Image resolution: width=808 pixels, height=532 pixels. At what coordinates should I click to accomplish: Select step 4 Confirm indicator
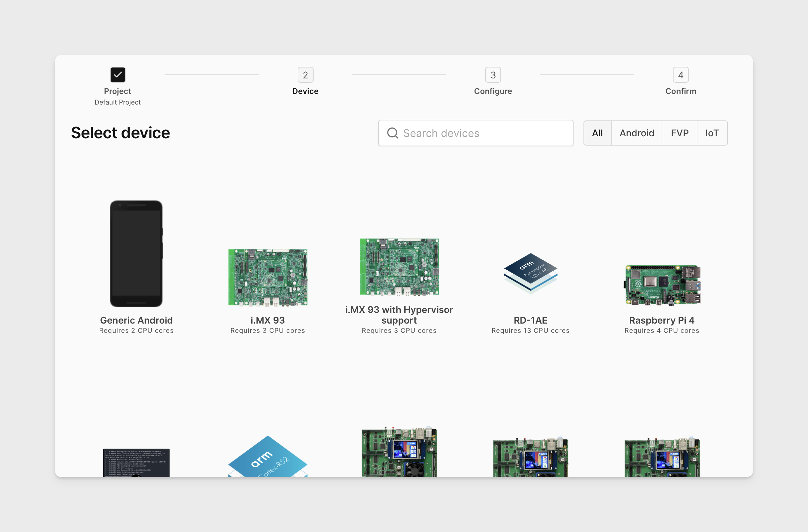click(x=681, y=75)
